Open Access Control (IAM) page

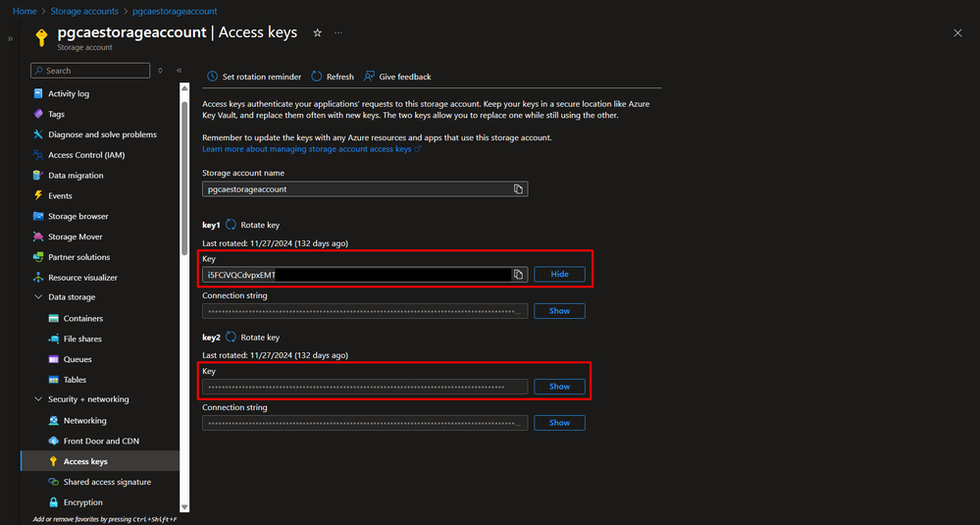[x=86, y=155]
